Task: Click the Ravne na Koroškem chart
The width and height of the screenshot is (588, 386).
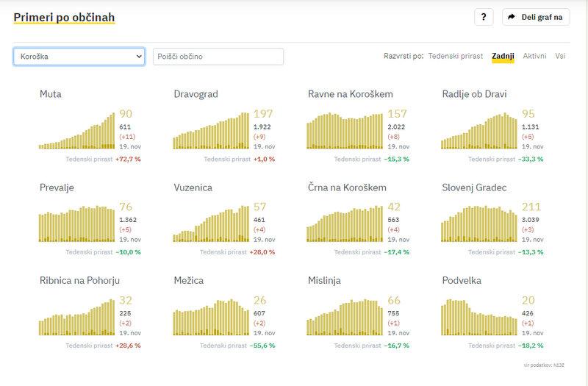Action: pos(345,131)
